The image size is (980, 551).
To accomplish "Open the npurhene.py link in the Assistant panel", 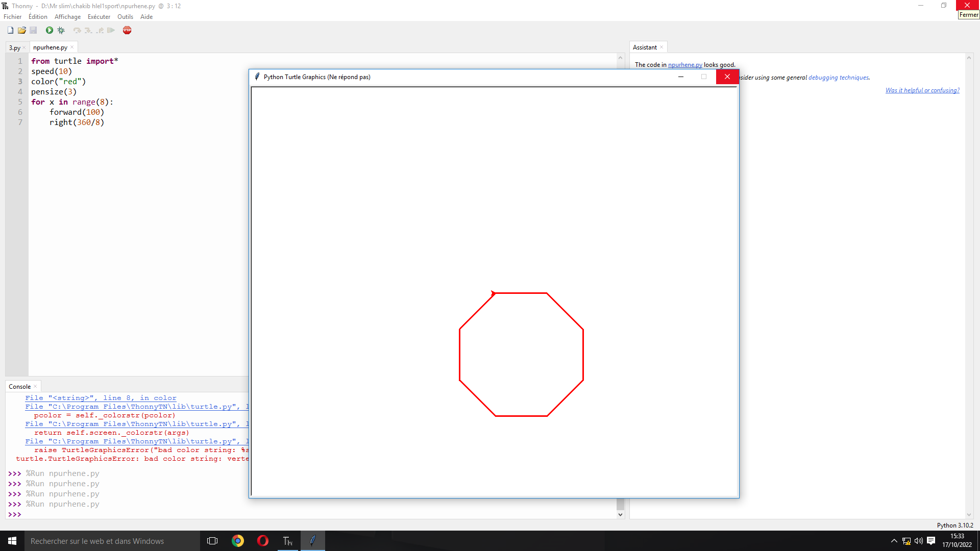I will tap(685, 65).
